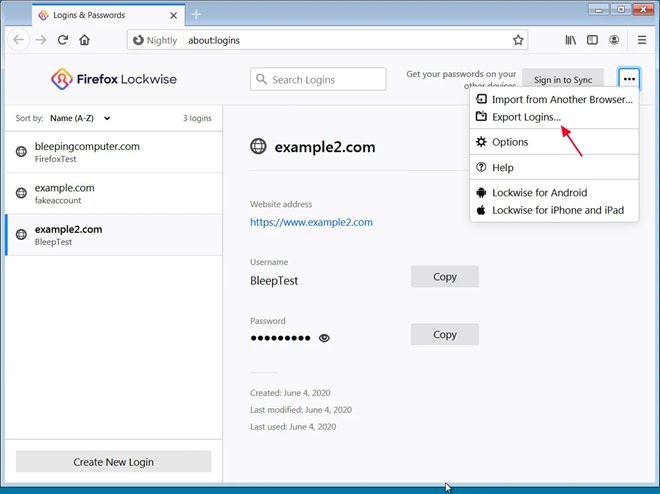This screenshot has width=660, height=494.
Task: Copy the BleepTest username
Action: click(x=444, y=277)
